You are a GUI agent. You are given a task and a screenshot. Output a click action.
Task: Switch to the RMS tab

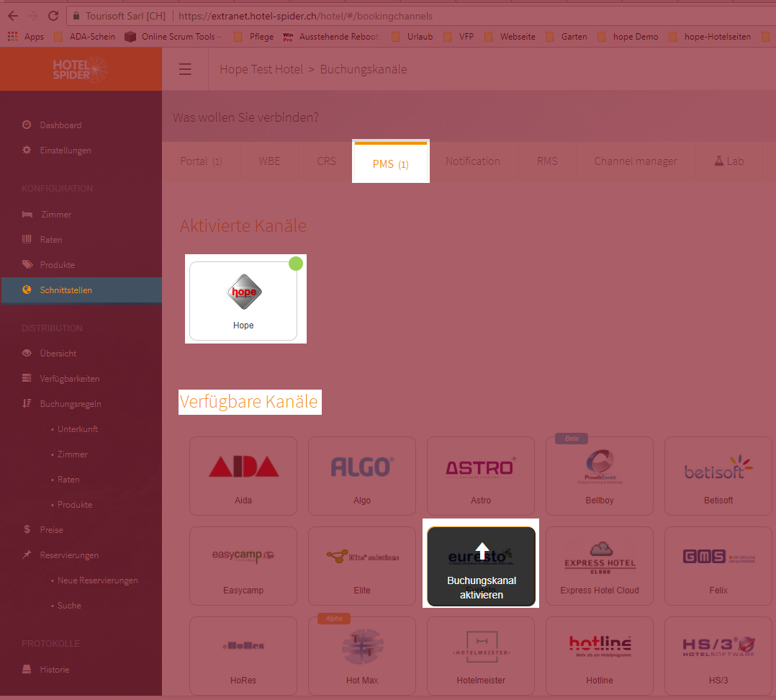point(547,161)
